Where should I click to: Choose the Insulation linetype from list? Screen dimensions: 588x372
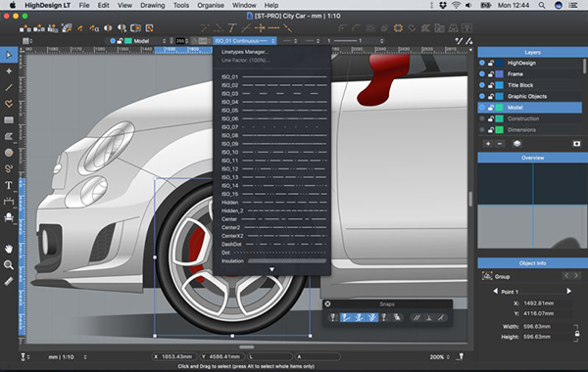coord(271,260)
